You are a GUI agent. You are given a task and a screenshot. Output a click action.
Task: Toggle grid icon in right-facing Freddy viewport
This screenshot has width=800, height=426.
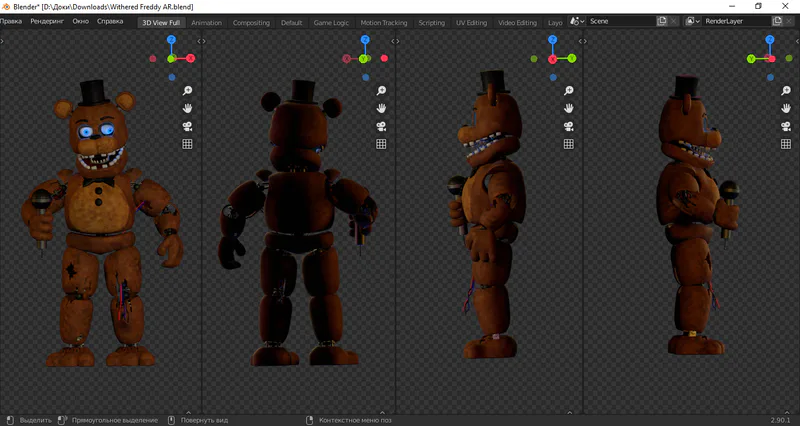pos(786,144)
